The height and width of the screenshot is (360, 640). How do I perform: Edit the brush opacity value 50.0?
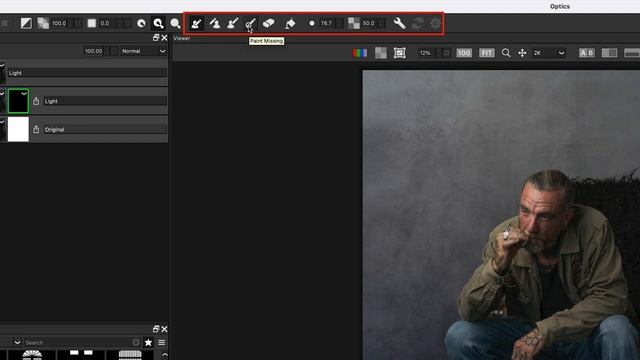(x=369, y=23)
